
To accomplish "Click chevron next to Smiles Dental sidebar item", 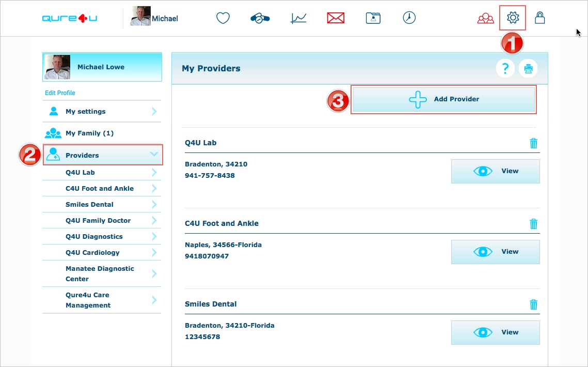I will 154,204.
